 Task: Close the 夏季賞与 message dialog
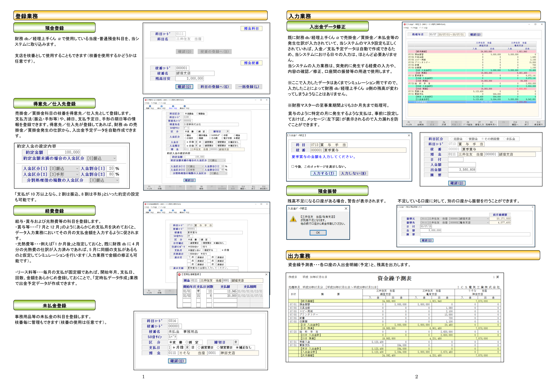pos(409,136)
